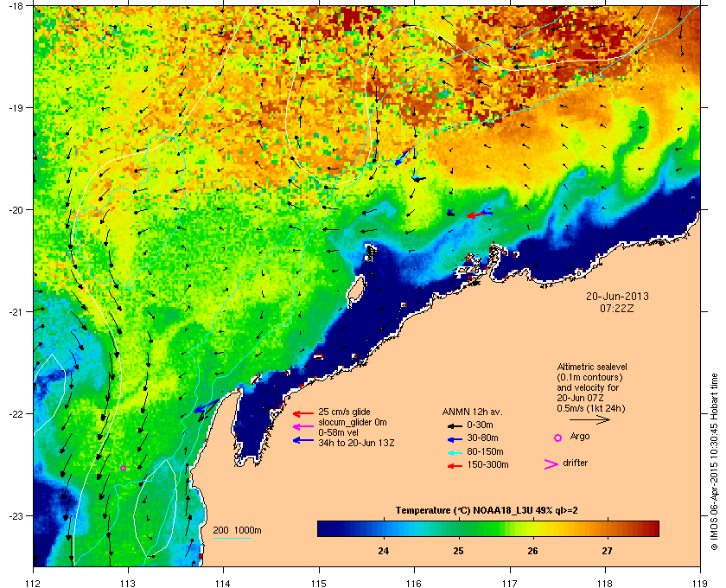Click the dark blue end of temperature colorbar

pos(324,528)
